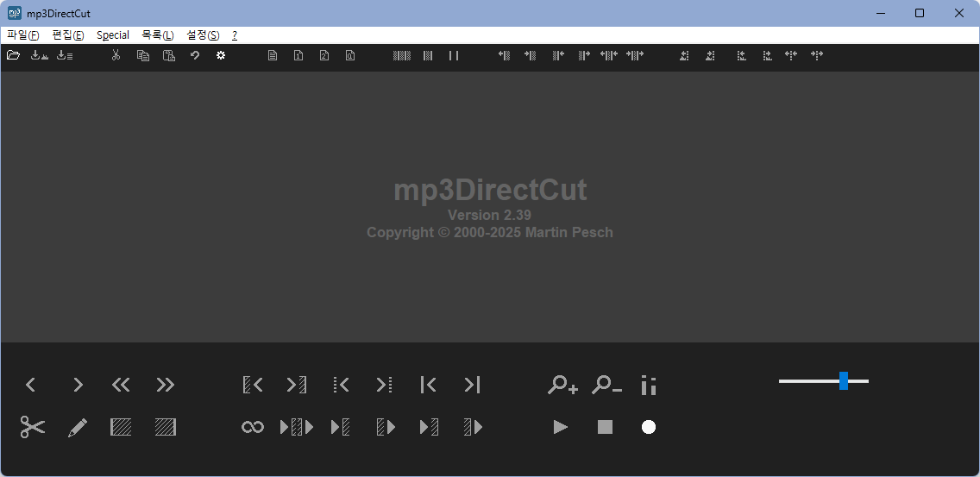The width and height of the screenshot is (980, 477).
Task: Click hatched box with left edge bar
Action: [x=121, y=427]
